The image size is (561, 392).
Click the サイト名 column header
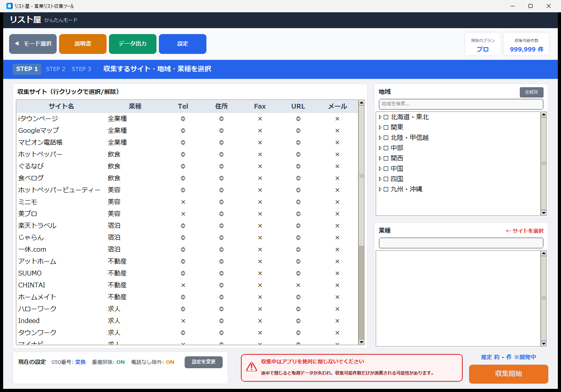tap(61, 107)
